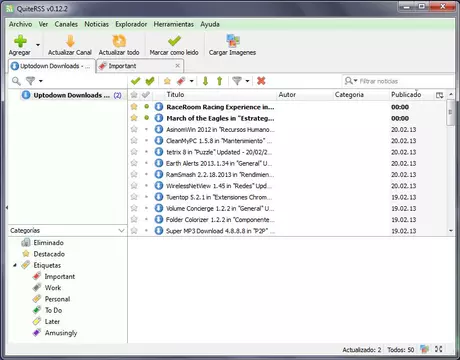
Task: Collapse the Categorías panel chevron
Action: [x=121, y=230]
